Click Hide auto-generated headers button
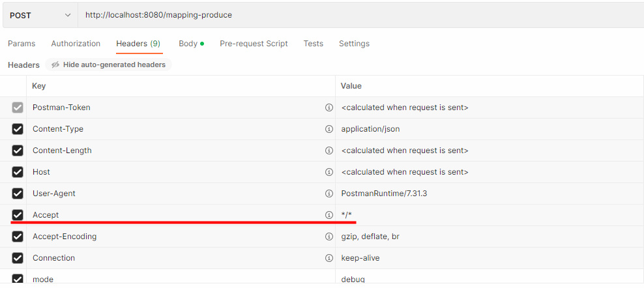Screen dimensions: 644x288 [108, 65]
